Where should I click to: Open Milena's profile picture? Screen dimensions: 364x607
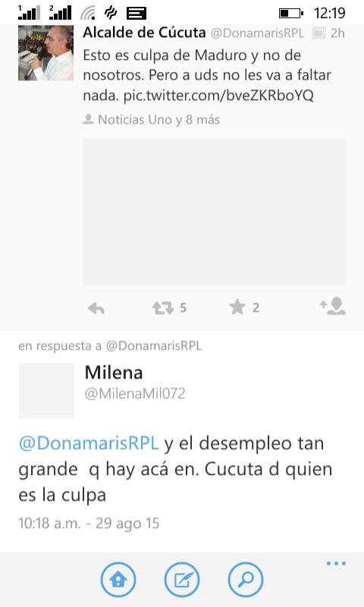click(46, 391)
